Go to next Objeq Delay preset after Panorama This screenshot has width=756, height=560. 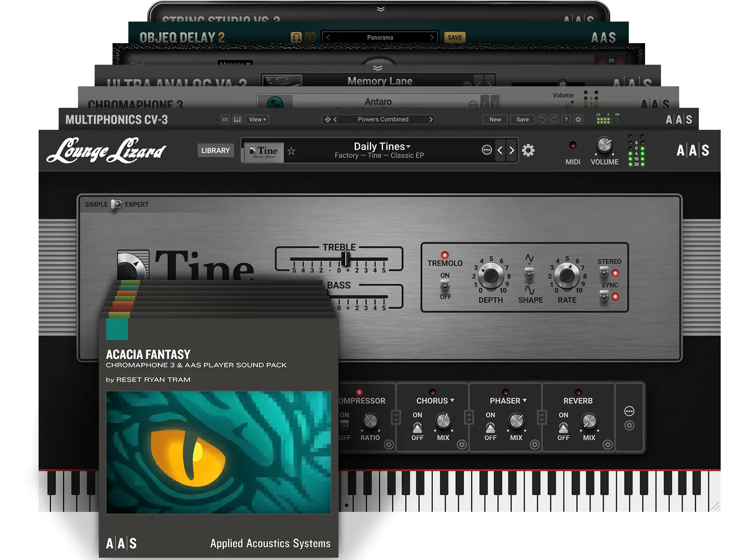[x=432, y=37]
